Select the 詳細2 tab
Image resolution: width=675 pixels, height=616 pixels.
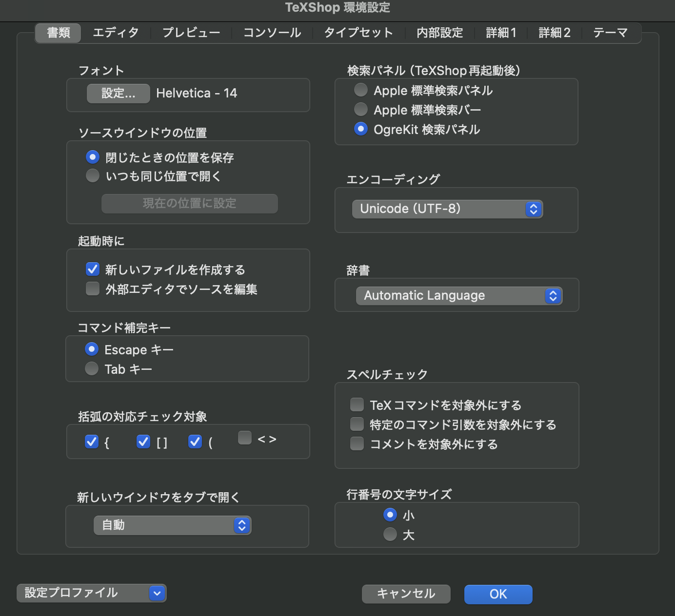[x=555, y=33]
